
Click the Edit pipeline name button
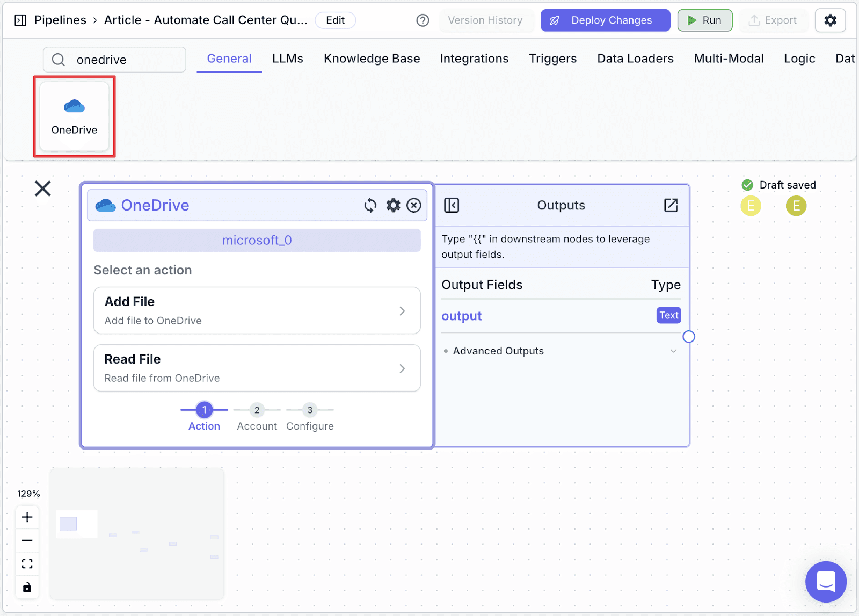[336, 20]
